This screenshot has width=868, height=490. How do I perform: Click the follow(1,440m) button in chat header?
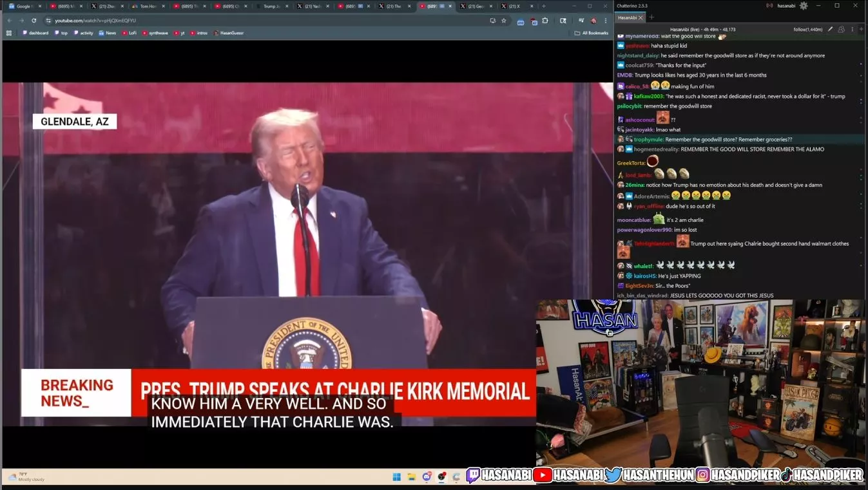click(x=808, y=30)
